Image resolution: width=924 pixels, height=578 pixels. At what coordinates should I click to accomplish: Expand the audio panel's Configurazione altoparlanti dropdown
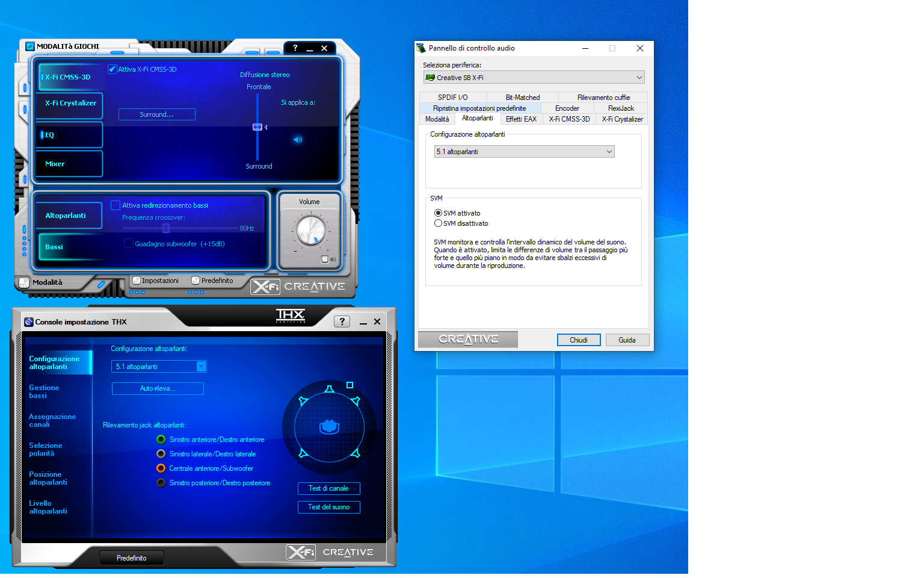524,152
